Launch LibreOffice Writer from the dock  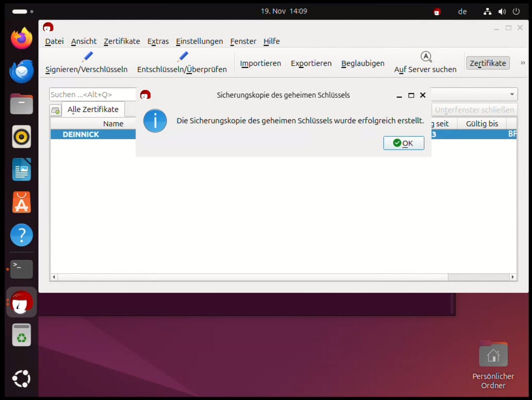tap(21, 170)
